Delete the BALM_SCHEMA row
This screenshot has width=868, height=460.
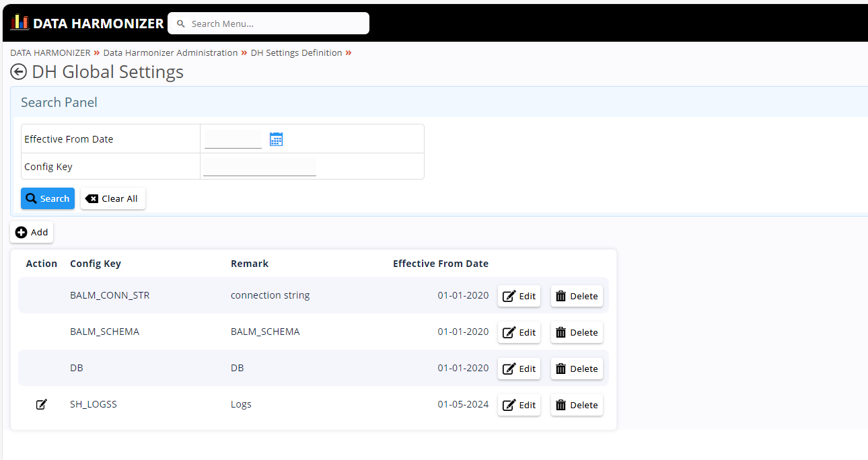point(577,332)
